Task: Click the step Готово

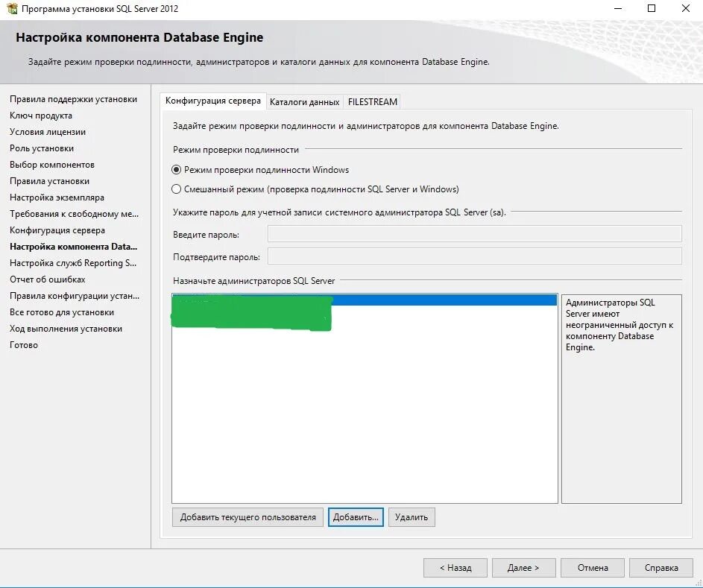Action: coord(24,345)
